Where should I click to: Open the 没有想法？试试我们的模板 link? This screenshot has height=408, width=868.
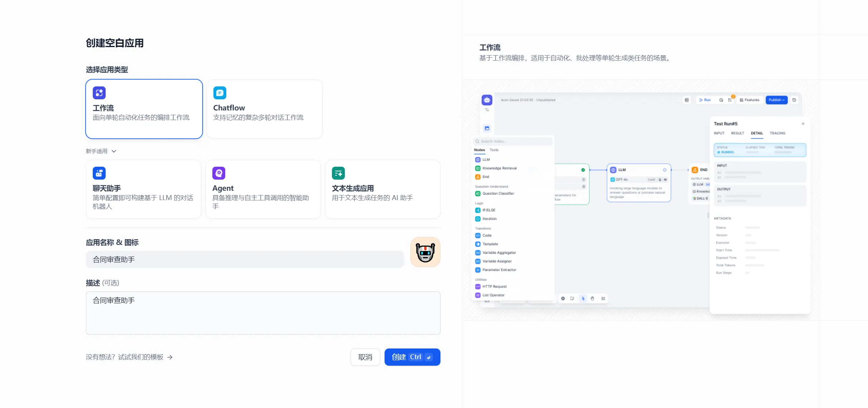tap(125, 357)
